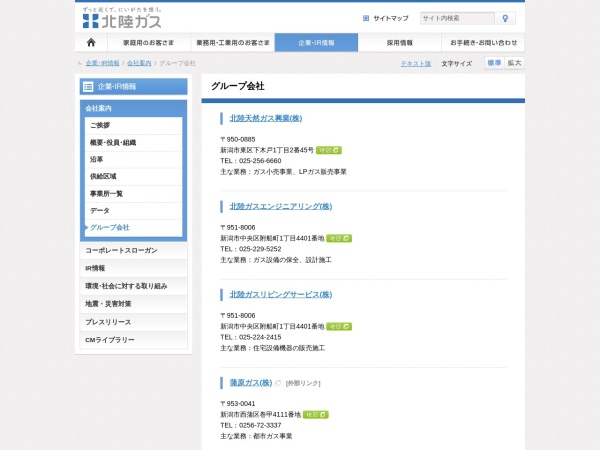The image size is (600, 450).
Task: Select グループ会社 in sidebar
Action: [x=134, y=228]
